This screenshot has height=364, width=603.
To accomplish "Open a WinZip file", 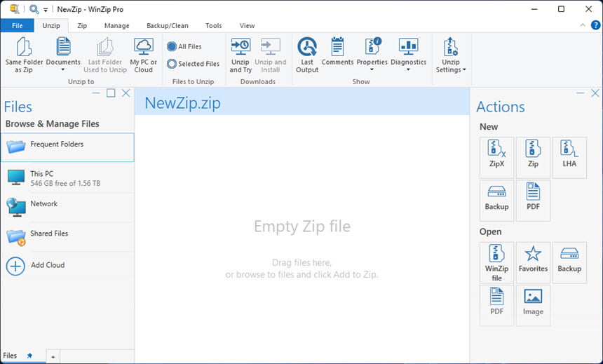I will point(496,262).
